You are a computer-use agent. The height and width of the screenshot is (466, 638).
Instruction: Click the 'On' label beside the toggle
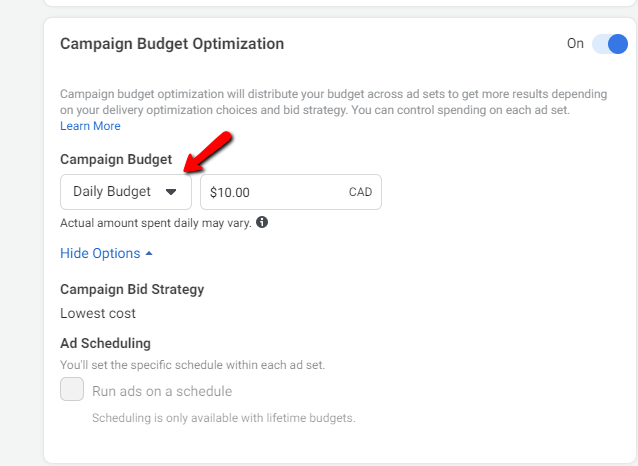(575, 44)
